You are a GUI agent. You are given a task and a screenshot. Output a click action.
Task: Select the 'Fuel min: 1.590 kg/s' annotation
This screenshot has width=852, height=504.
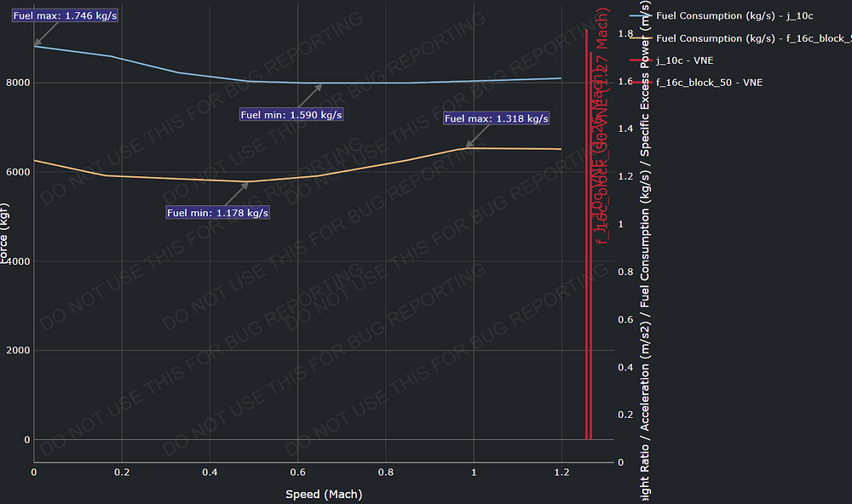pyautogui.click(x=291, y=115)
